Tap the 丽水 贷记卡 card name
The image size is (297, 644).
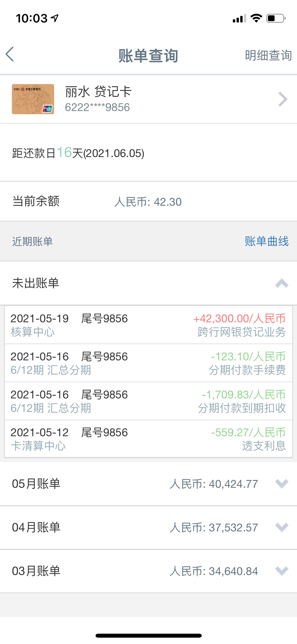(98, 92)
